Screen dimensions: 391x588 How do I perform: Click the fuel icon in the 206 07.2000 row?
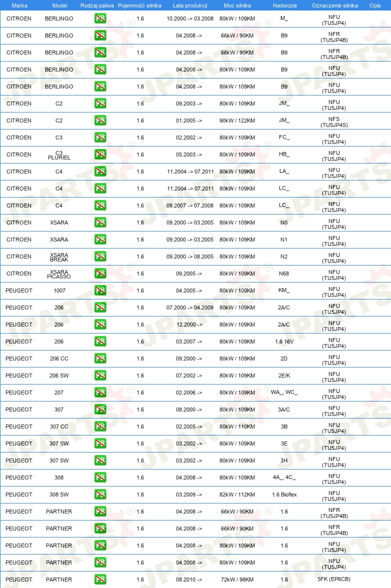[x=100, y=307]
